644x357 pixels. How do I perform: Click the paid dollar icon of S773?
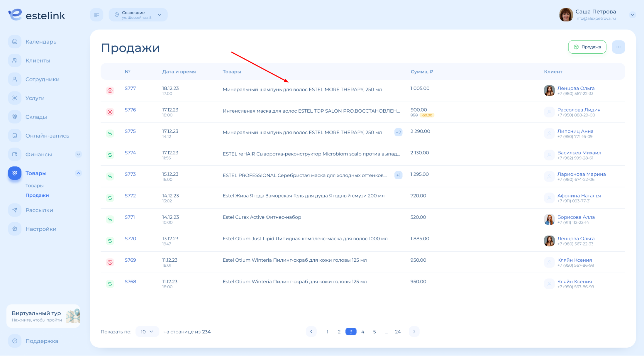pos(110,176)
